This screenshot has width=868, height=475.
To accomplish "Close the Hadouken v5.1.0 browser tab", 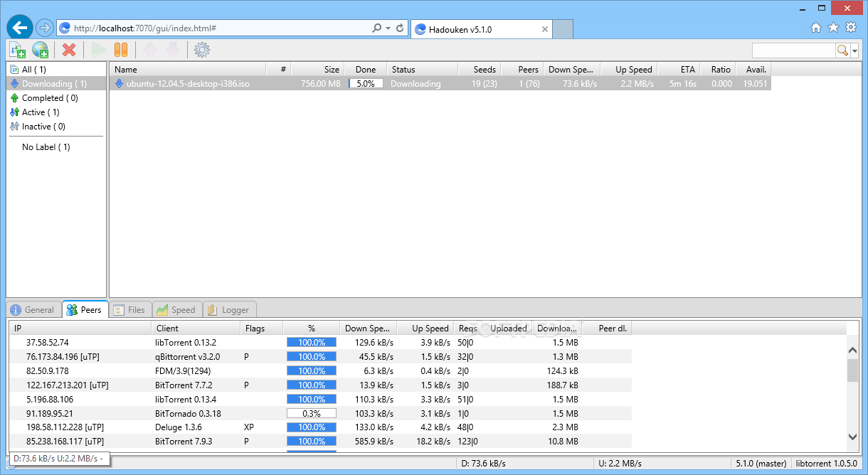I will tap(545, 29).
